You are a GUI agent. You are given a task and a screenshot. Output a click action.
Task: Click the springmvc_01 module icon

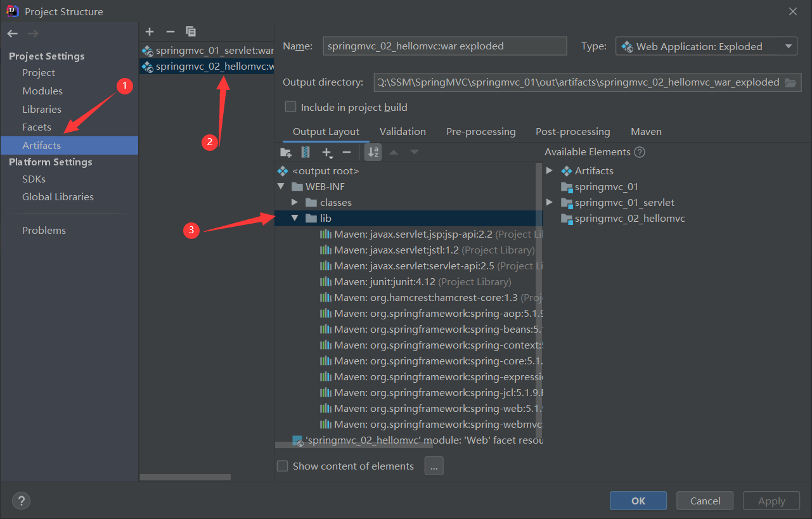[x=567, y=187]
